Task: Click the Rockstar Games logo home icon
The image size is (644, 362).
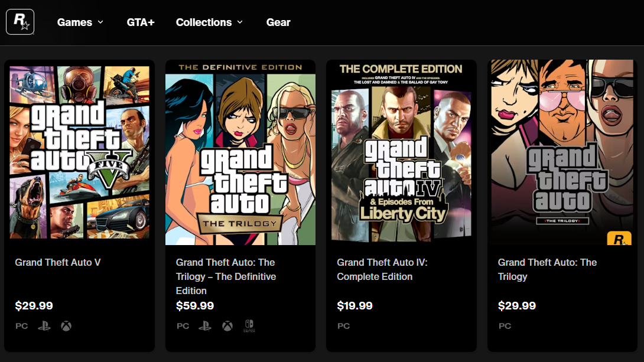Action: [x=20, y=22]
